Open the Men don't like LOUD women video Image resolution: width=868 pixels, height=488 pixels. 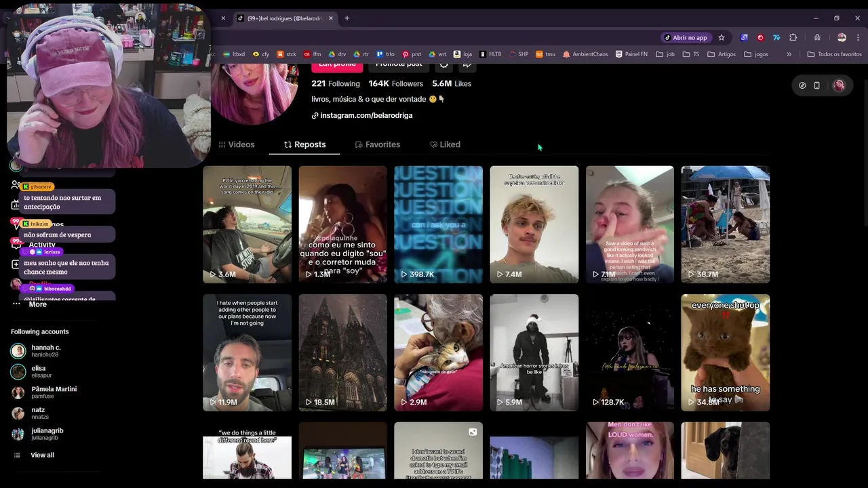tap(629, 451)
